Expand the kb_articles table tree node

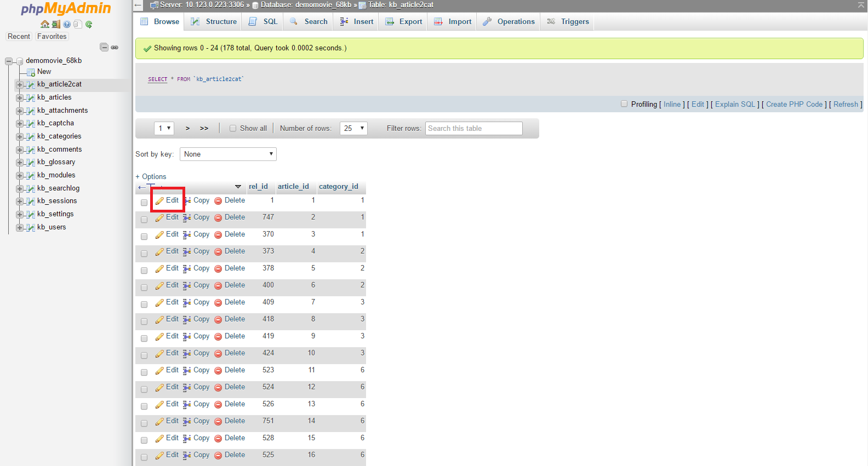(x=20, y=97)
